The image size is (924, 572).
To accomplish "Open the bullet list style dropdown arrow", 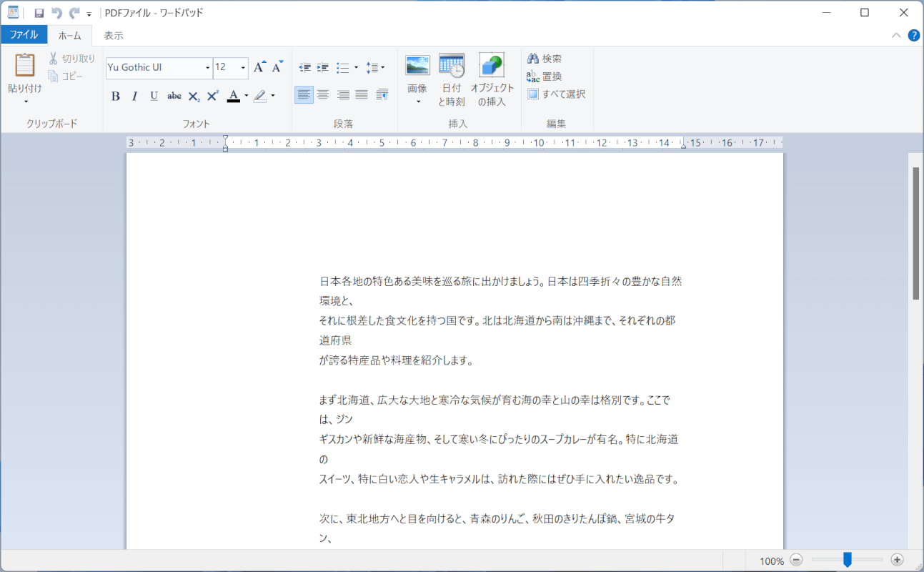I will (x=357, y=68).
